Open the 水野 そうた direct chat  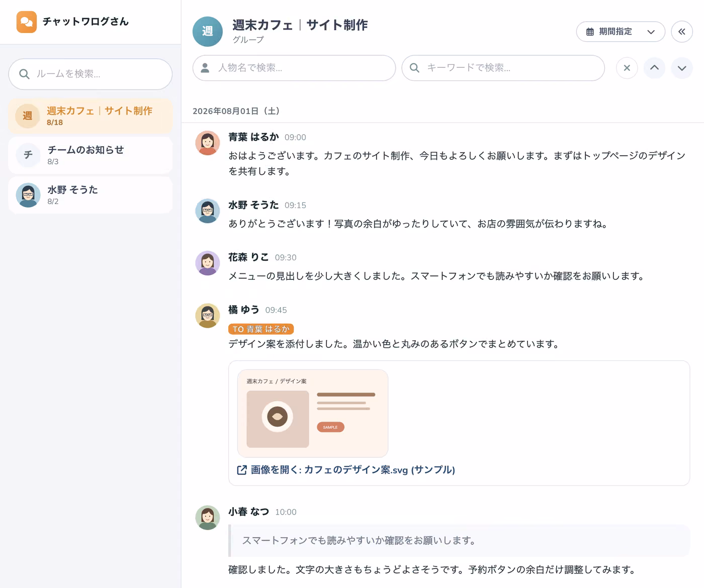click(x=91, y=195)
